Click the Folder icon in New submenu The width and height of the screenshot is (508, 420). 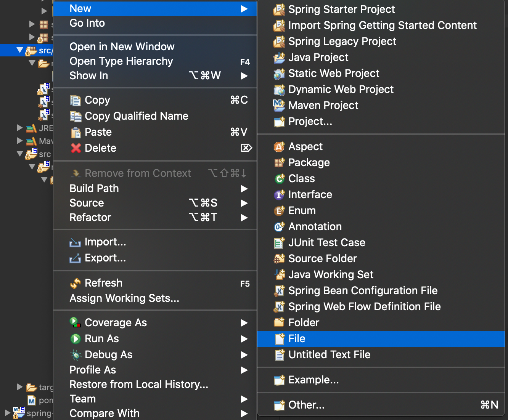click(x=279, y=323)
